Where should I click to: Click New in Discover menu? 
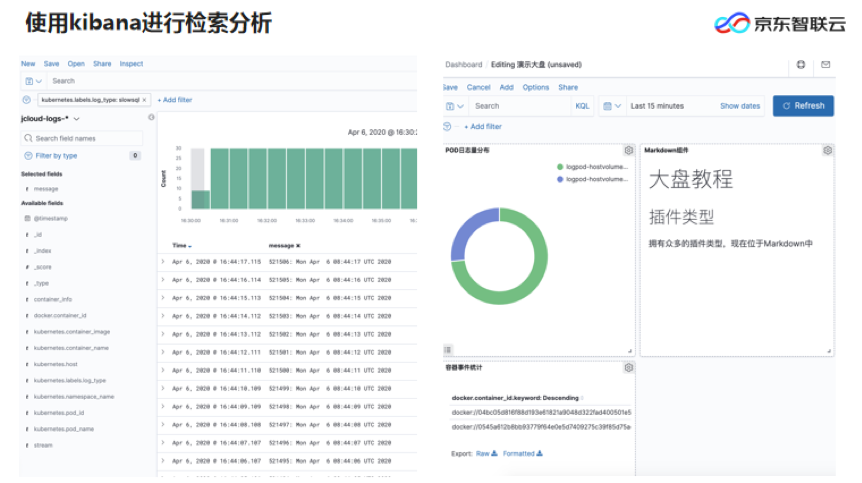pyautogui.click(x=28, y=64)
